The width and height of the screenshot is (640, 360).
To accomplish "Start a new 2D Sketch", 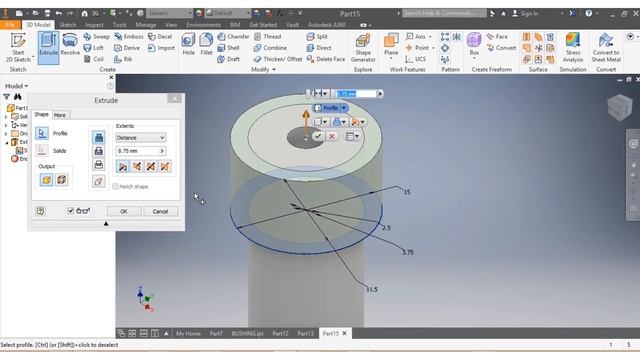I will click(18, 48).
